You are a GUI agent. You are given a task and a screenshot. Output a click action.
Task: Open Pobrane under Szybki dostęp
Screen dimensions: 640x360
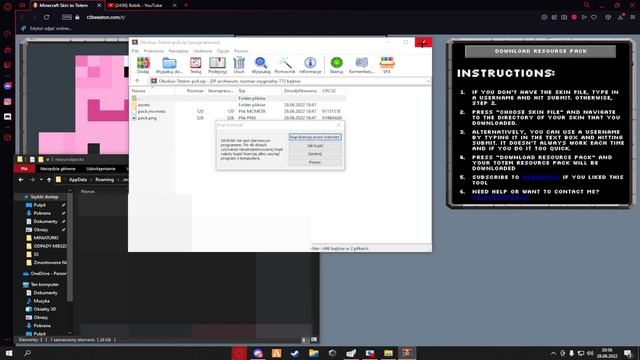click(42, 213)
